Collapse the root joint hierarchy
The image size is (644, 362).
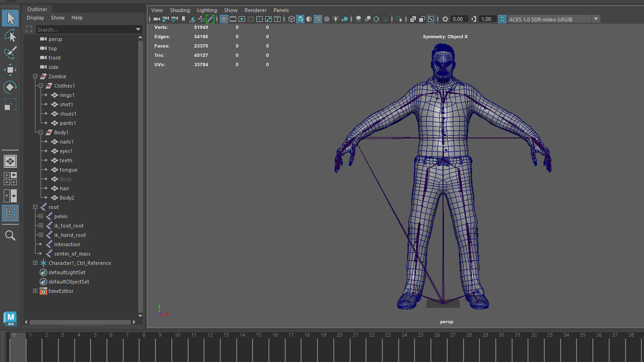(35, 207)
